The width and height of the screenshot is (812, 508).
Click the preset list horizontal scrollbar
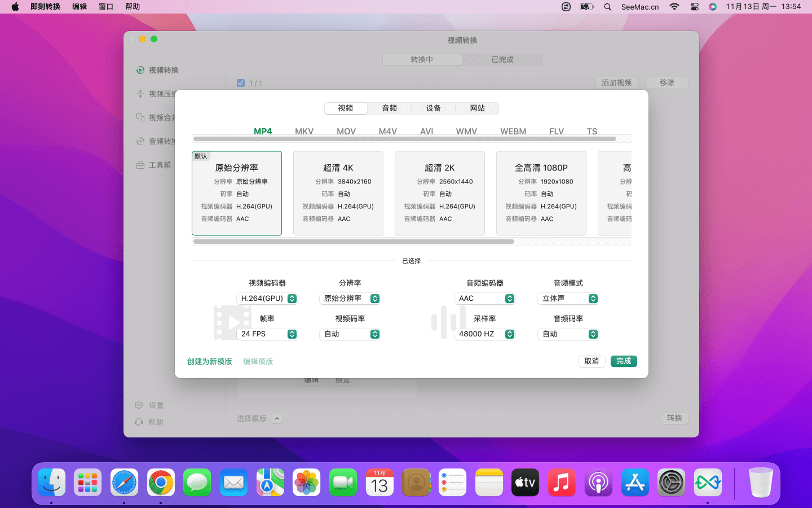click(x=354, y=242)
